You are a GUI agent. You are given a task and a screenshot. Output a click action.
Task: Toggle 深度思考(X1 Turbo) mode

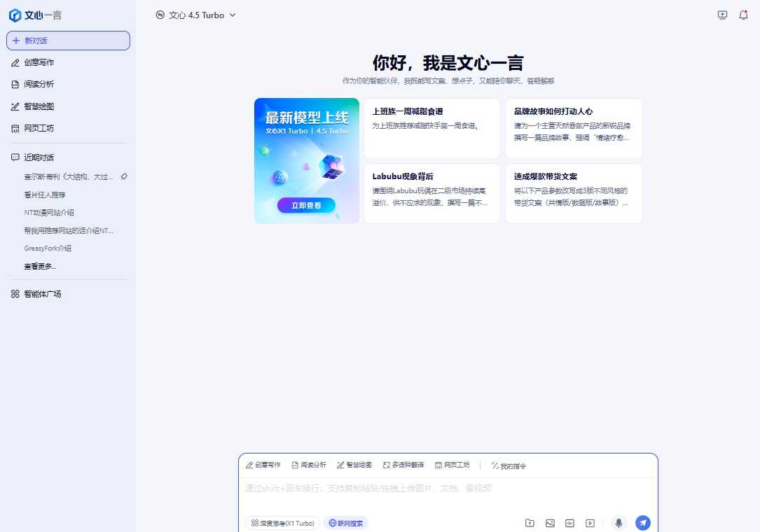point(282,523)
